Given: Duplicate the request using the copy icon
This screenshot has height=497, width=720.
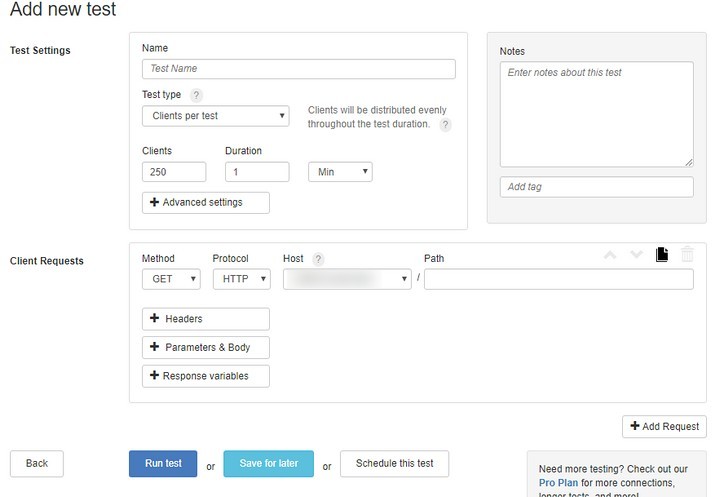Looking at the screenshot, I should coord(662,254).
